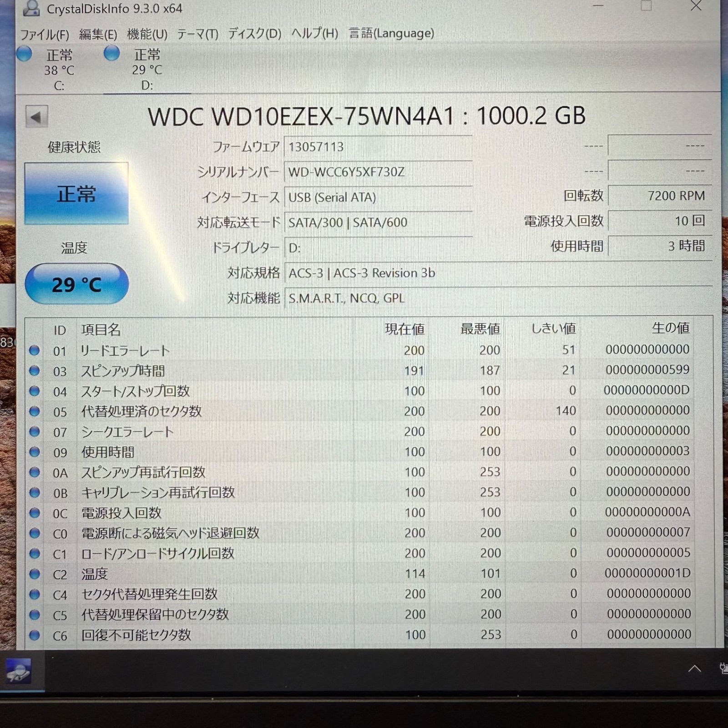Open the 機能(U) menu
The height and width of the screenshot is (728, 728).
[147, 34]
